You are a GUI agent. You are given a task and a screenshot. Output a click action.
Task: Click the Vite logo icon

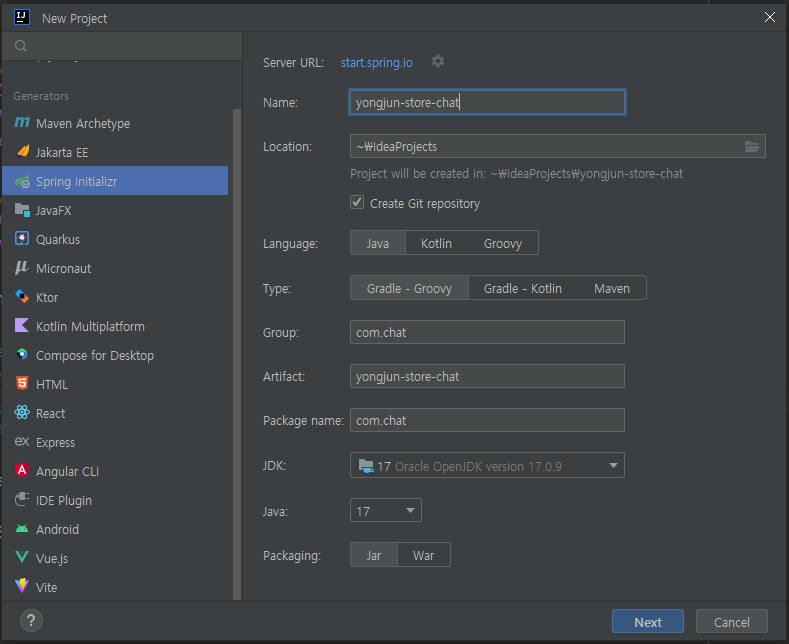22,586
